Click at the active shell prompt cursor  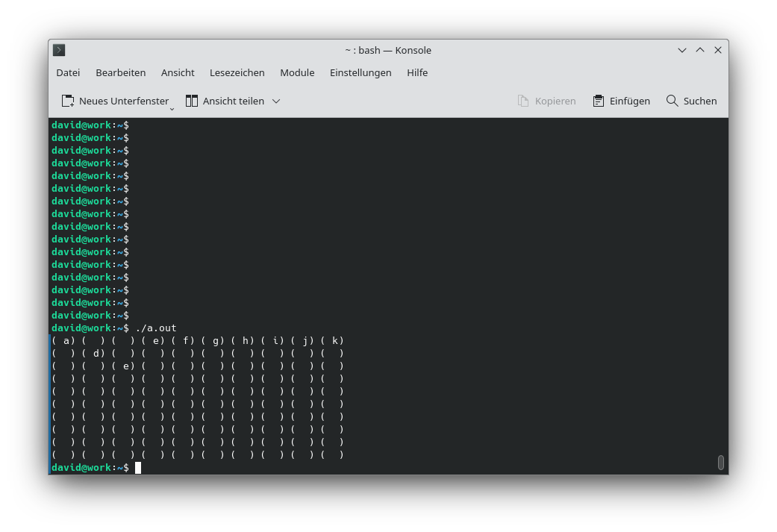coord(139,467)
